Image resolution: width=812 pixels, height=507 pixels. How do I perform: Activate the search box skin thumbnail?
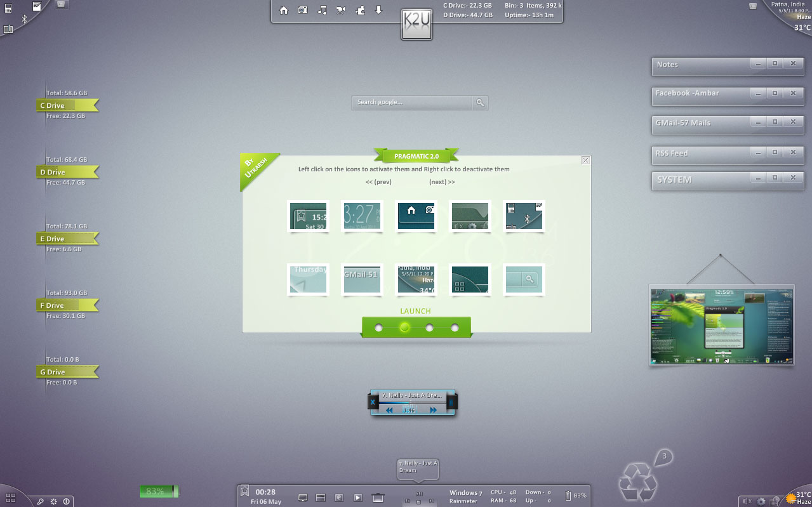524,280
